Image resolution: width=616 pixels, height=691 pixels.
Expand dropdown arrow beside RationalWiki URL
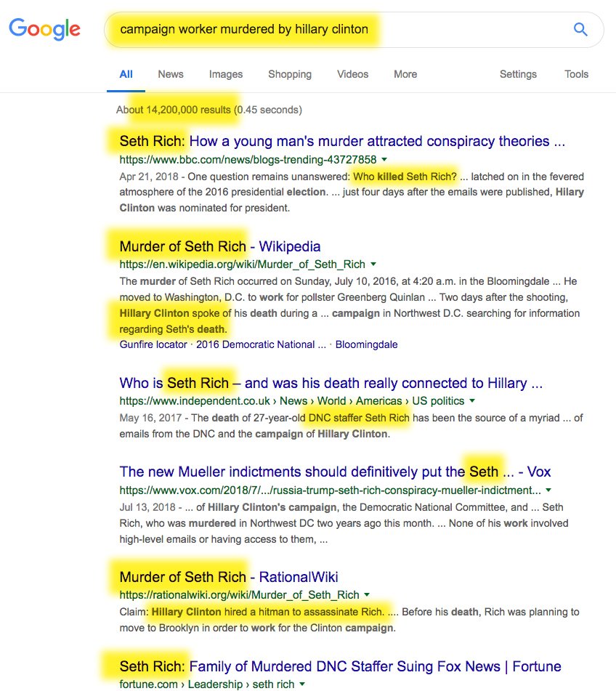coord(367,594)
